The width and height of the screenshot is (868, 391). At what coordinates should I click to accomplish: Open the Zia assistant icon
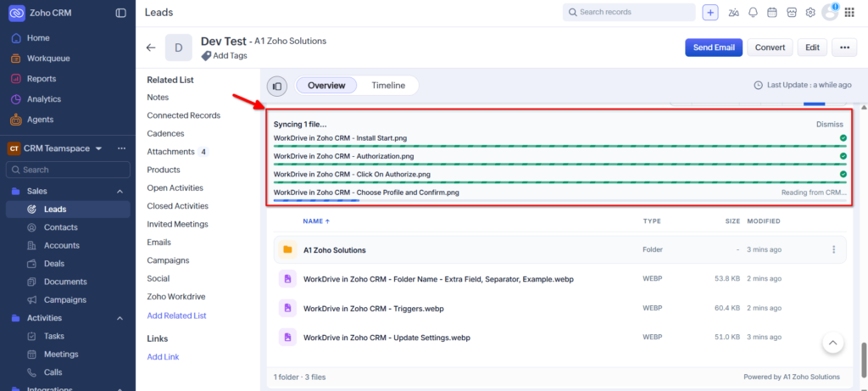[734, 13]
